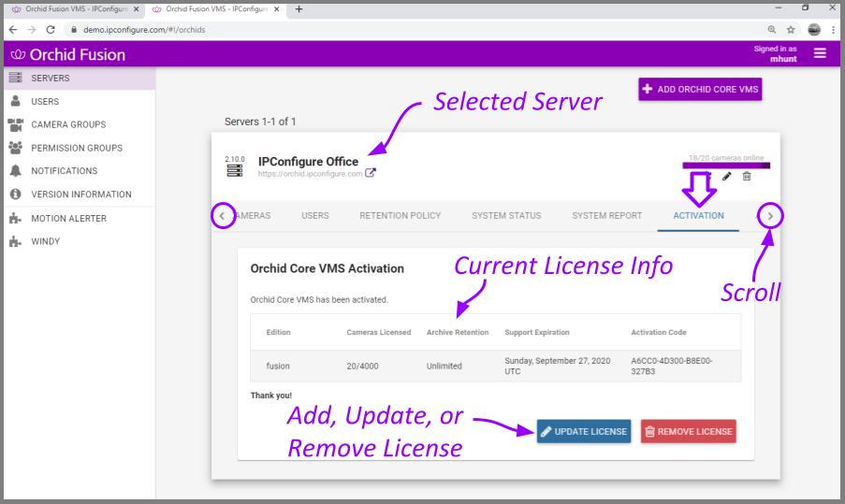Click the browser forward arrow
Screen dimensions: 845x504
(x=32, y=30)
